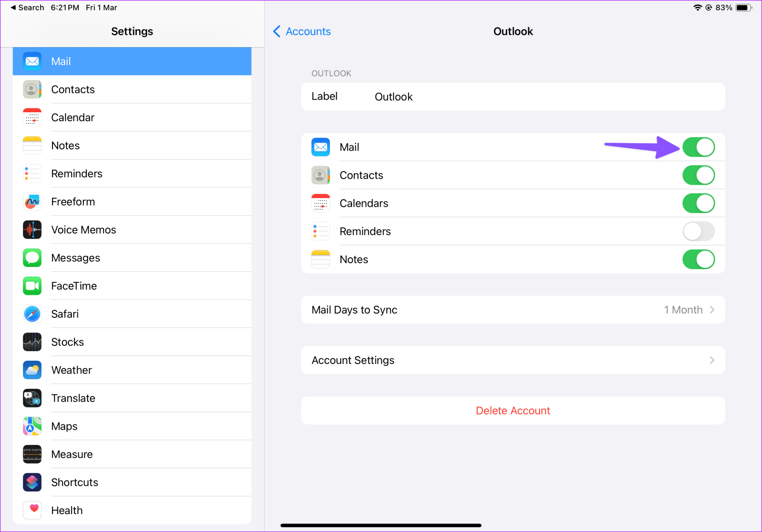762x532 pixels.
Task: Open Account Settings
Action: click(x=513, y=360)
